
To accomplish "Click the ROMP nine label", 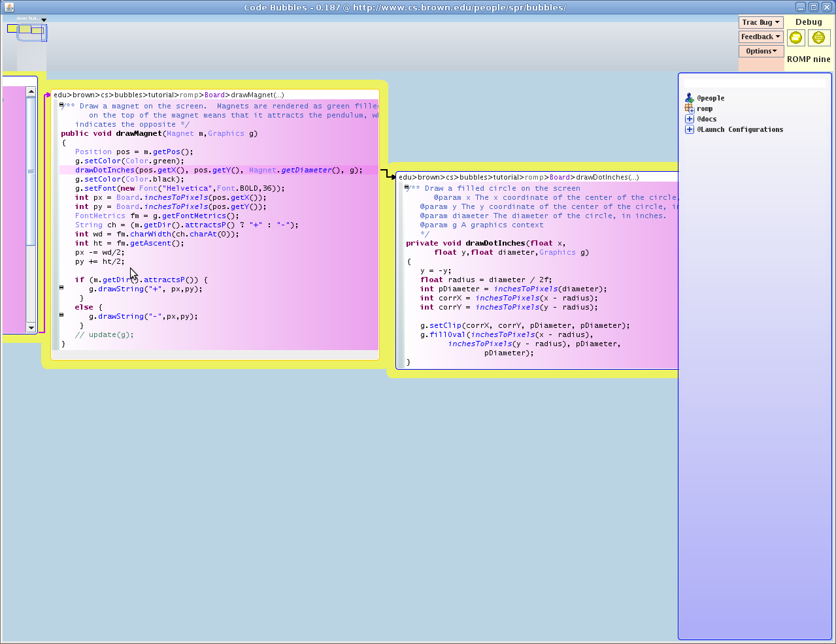I will point(809,59).
